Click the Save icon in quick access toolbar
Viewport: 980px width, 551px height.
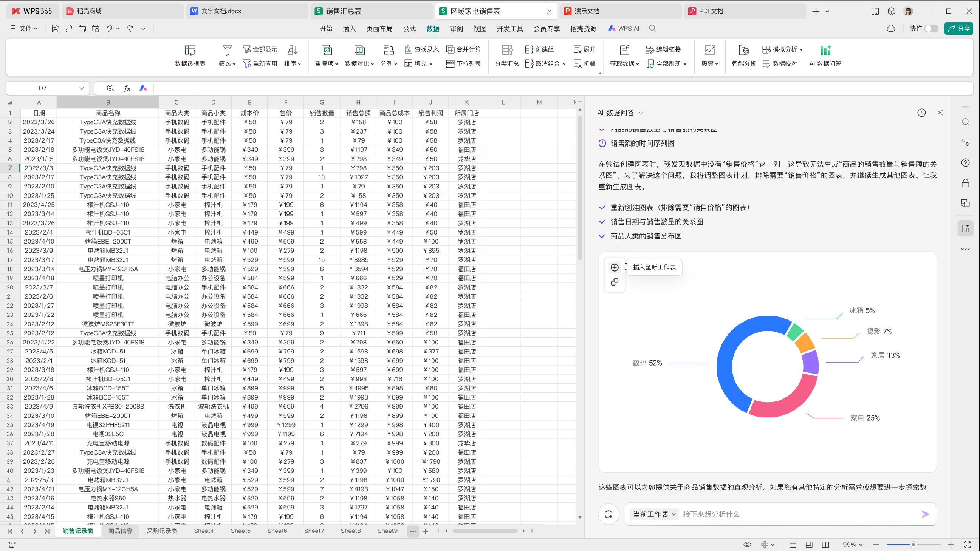click(x=56, y=29)
